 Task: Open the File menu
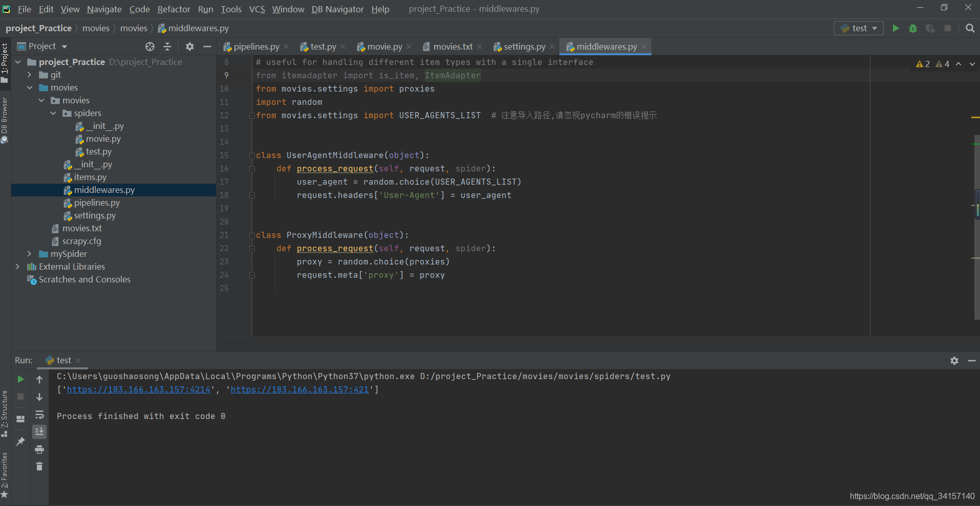[24, 9]
